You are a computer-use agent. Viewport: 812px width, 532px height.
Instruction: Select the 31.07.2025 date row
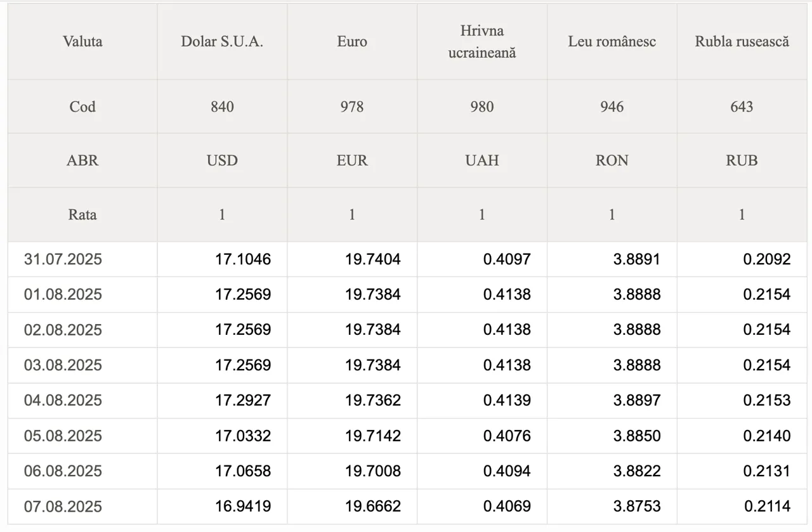tap(407, 259)
